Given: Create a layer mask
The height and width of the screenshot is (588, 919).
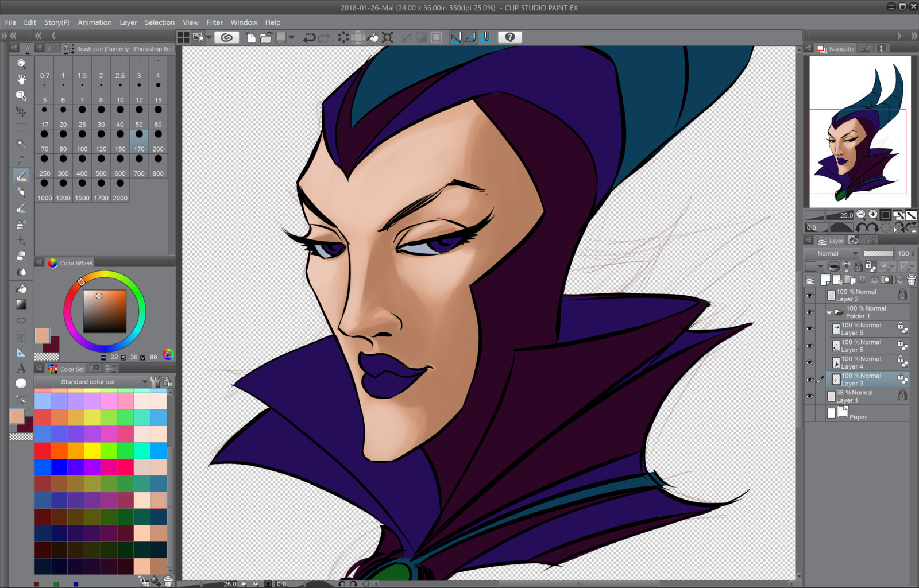Looking at the screenshot, I should pos(887,280).
